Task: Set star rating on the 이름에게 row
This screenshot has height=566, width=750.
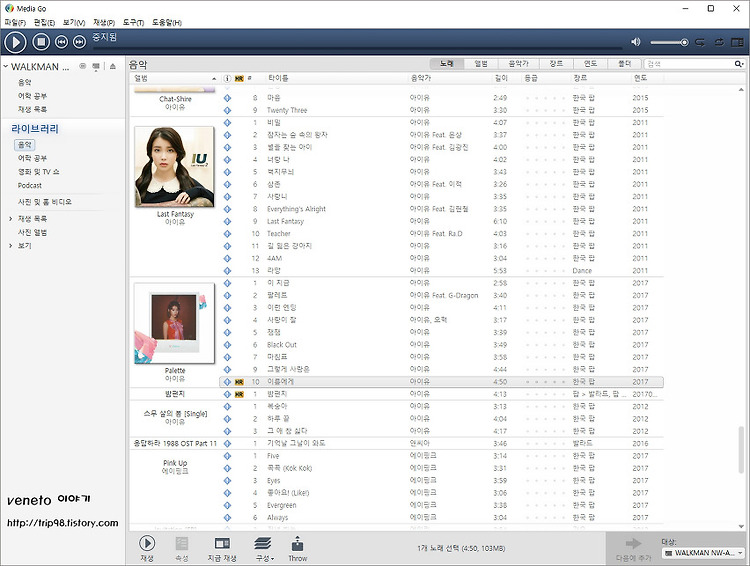Action: [545, 382]
